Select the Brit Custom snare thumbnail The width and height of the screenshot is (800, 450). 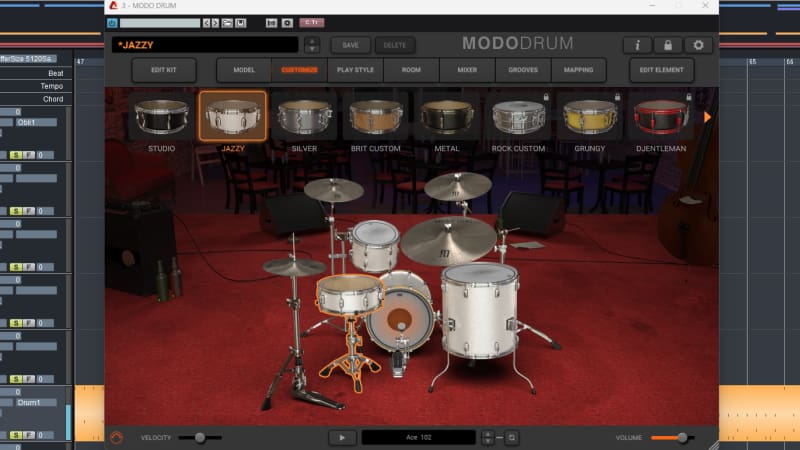point(376,116)
